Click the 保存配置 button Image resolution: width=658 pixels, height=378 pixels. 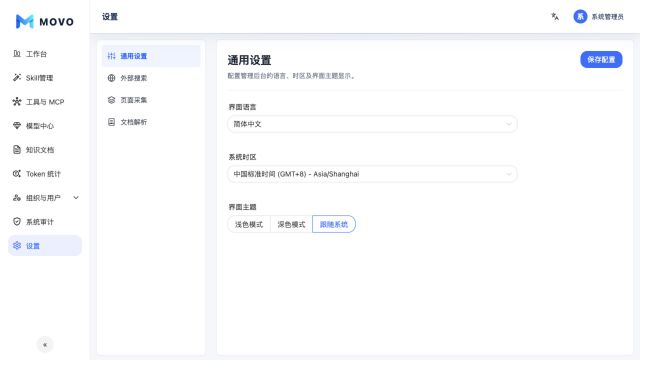pos(601,60)
